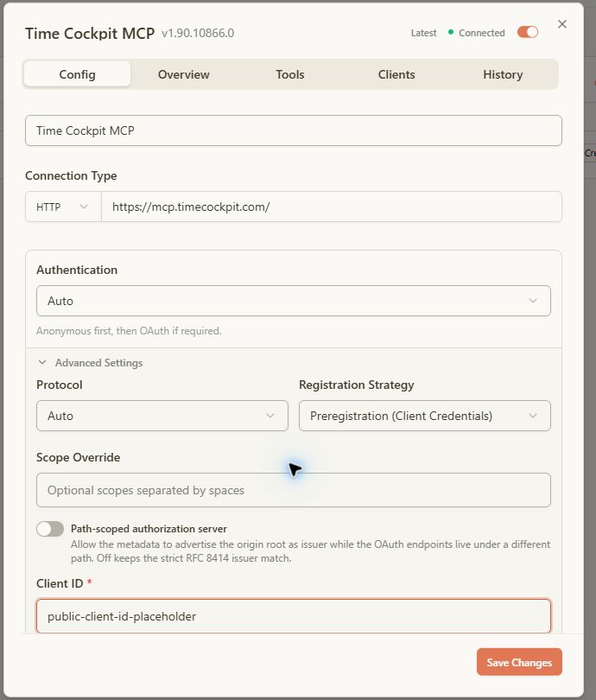Image resolution: width=596 pixels, height=700 pixels.
Task: Enable Path-scoped authorization server toggle
Action: pos(50,529)
